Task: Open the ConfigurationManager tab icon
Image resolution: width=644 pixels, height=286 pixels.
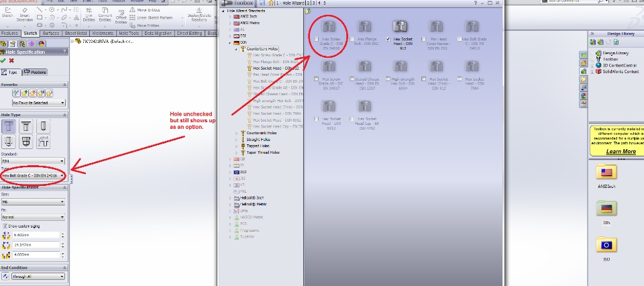Action: (22, 44)
